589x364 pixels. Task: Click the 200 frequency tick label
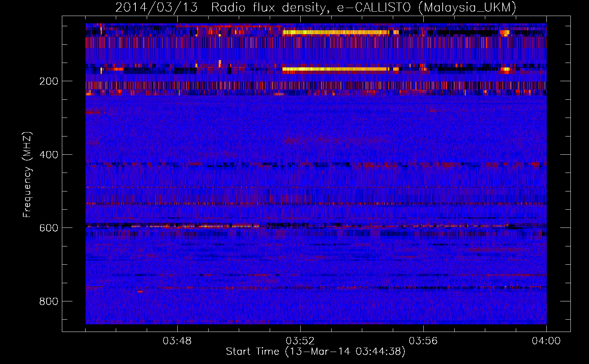click(x=49, y=81)
